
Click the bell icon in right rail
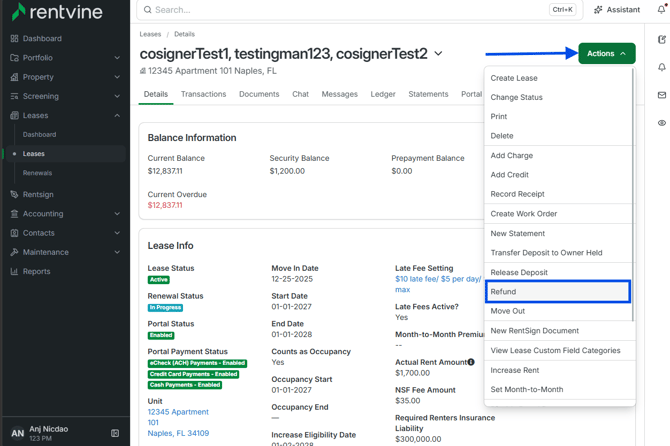(662, 67)
